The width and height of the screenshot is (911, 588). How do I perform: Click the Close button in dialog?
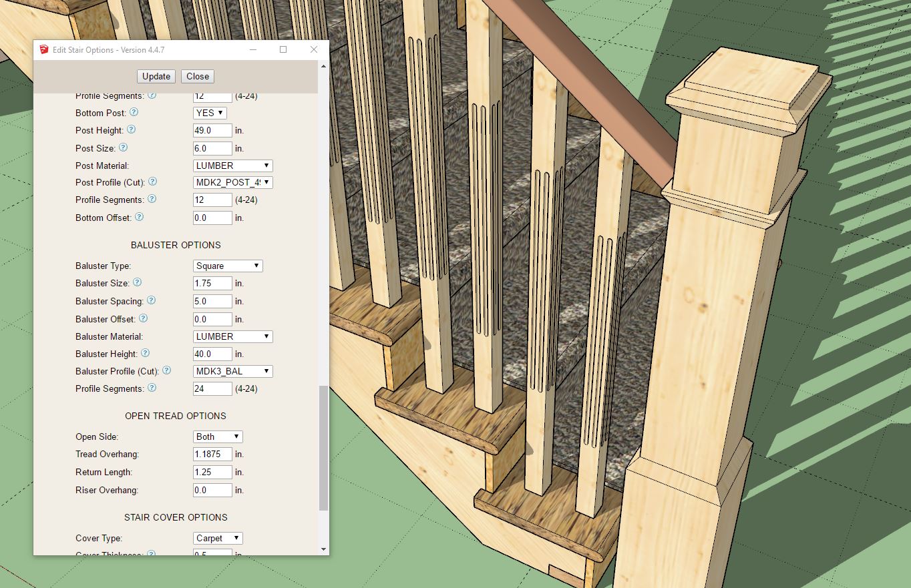click(197, 76)
